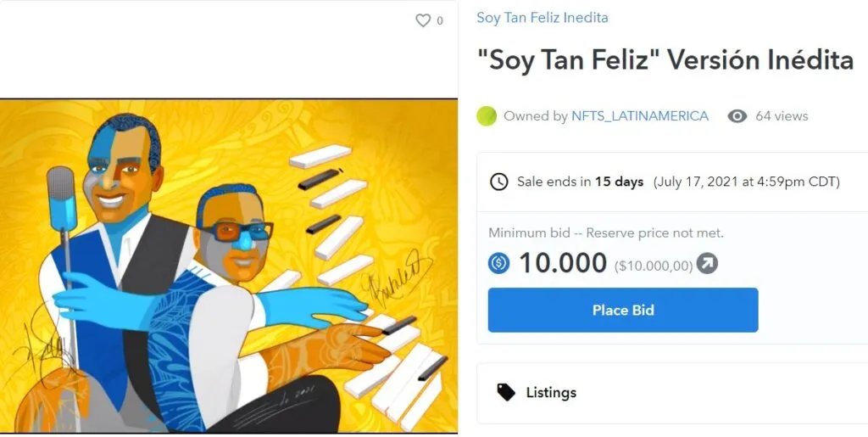Expand the Listings section
Screen dimensions: 868x437
[x=672, y=393]
